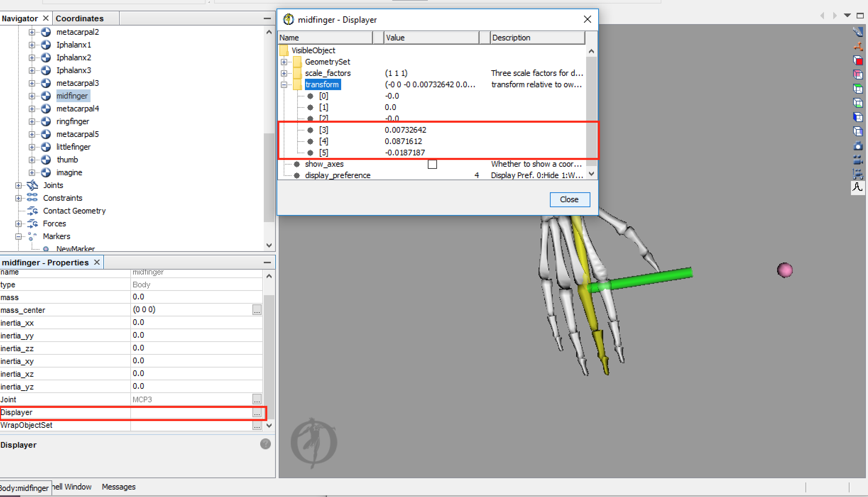The width and height of the screenshot is (868, 497).
Task: Expand the transform property row
Action: 285,84
